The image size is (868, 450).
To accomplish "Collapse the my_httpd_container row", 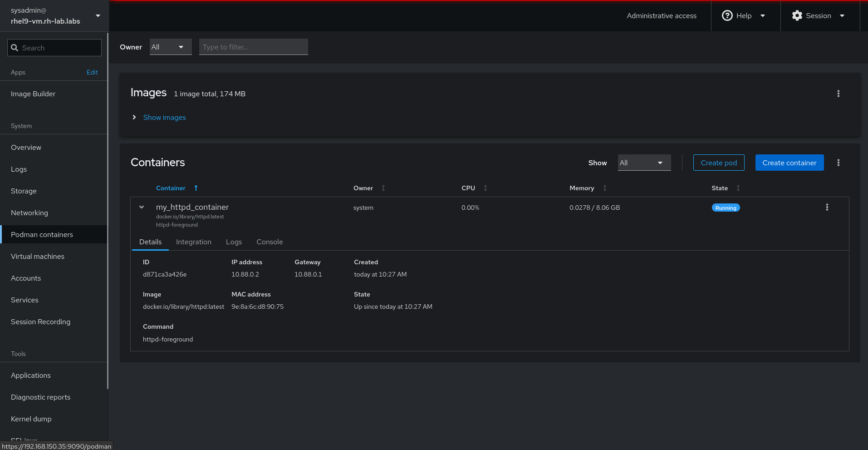I will (142, 207).
